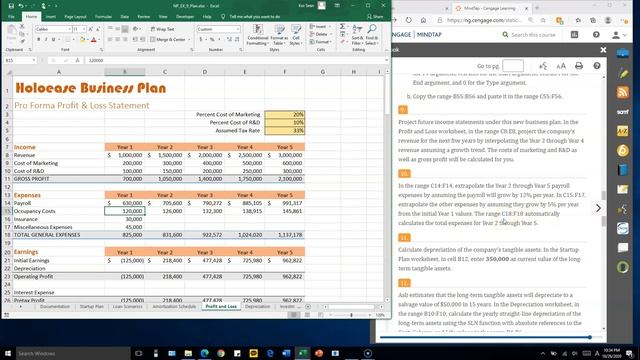
Task: Open the Startup Plan worksheet tab
Action: point(91,307)
